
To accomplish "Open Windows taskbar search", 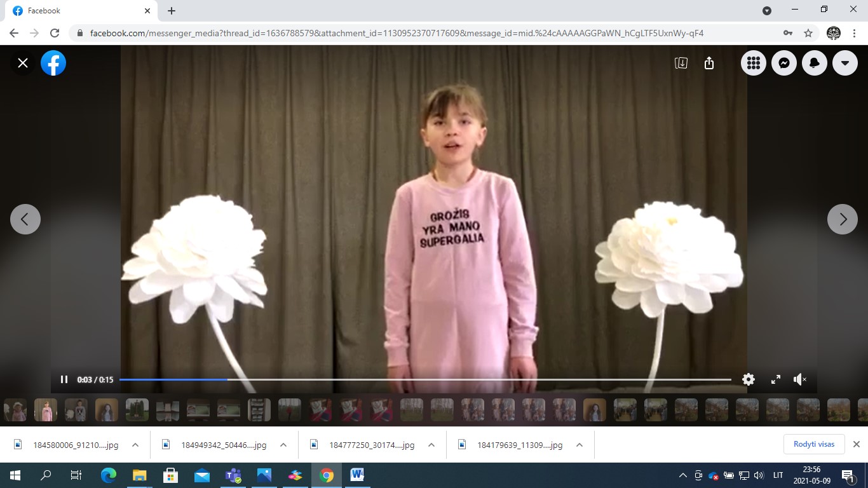I will 46,475.
